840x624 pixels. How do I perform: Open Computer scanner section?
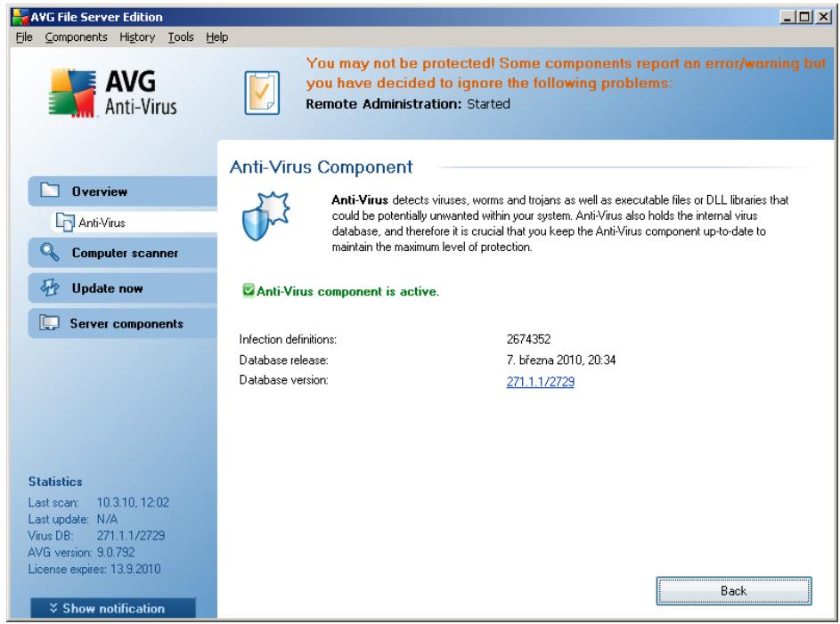[123, 253]
